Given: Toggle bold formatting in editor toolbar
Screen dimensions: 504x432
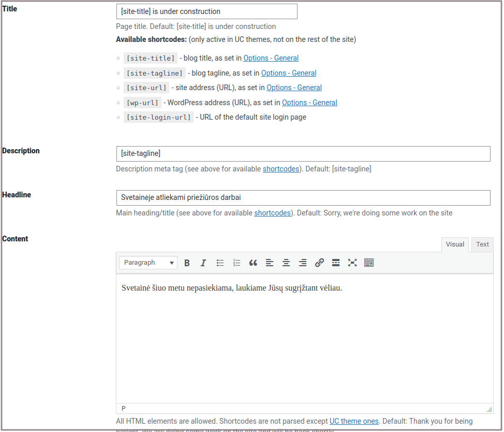Looking at the screenshot, I should [x=187, y=263].
